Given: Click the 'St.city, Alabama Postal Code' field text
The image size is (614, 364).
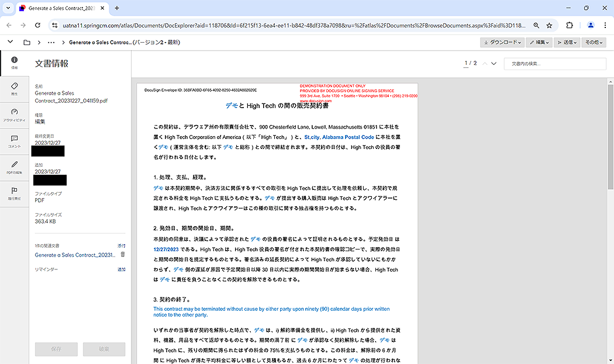Looking at the screenshot, I should coord(339,137).
